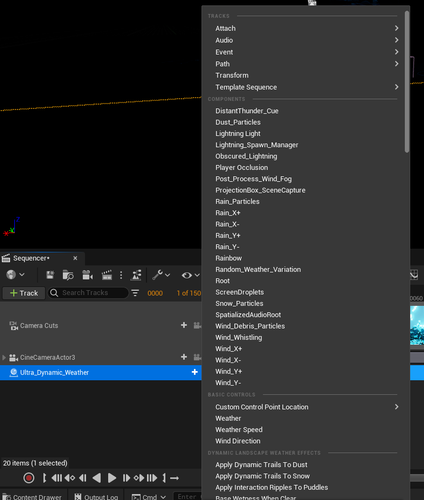424x500 pixels.
Task: Open the Template Sequence submenu
Action: (x=305, y=87)
